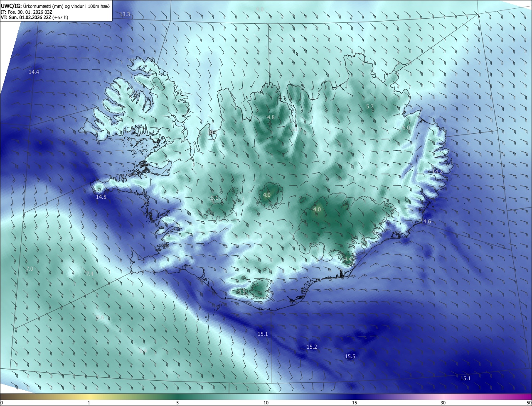Image resolution: width=532 pixels, height=406 pixels.
Task: Click the 5.7 value label
Action: (x=370, y=107)
